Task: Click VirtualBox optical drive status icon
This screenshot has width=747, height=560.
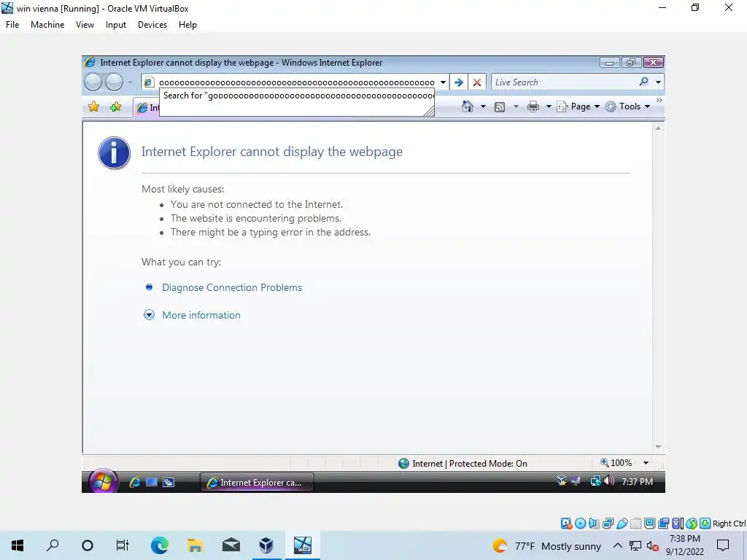Action: pos(580,524)
